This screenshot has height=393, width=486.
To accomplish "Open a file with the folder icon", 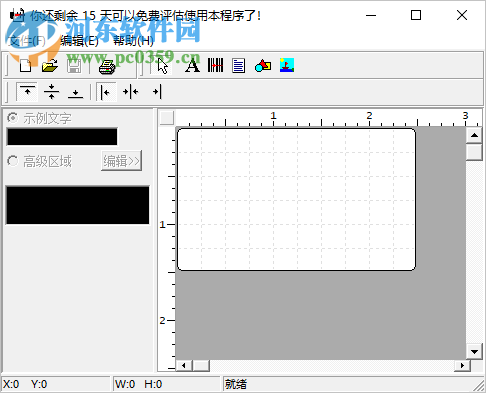I will [50, 66].
